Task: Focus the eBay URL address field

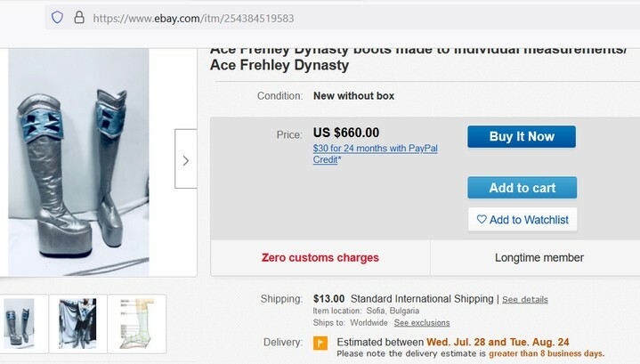Action: (267, 17)
